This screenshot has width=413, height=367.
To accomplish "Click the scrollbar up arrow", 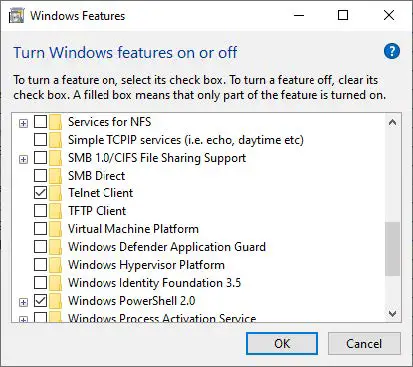I will [x=392, y=122].
